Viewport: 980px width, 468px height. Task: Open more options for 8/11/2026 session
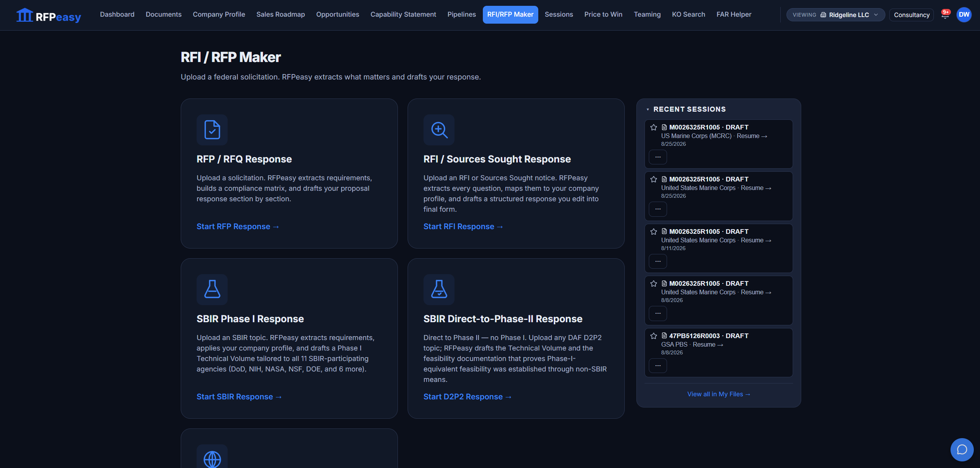pyautogui.click(x=658, y=261)
